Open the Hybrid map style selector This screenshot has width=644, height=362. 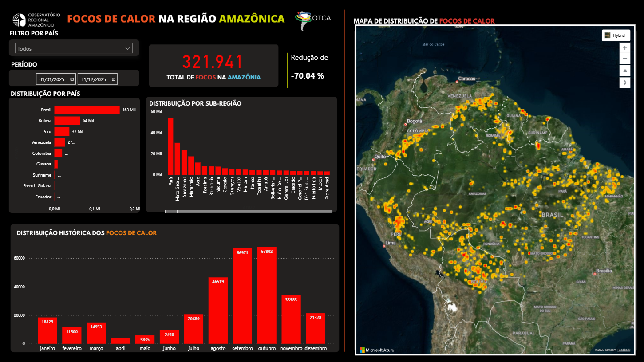pos(616,35)
